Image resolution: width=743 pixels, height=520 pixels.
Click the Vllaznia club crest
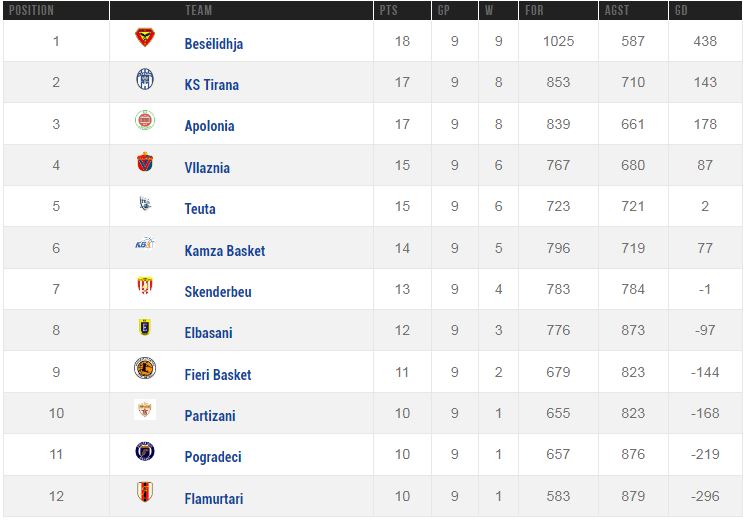click(145, 163)
